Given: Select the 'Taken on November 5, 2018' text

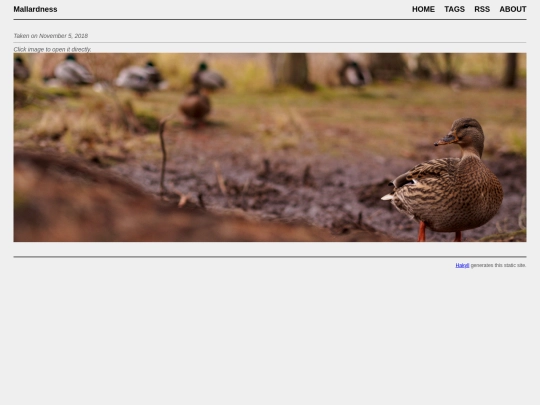Looking at the screenshot, I should coord(51,36).
